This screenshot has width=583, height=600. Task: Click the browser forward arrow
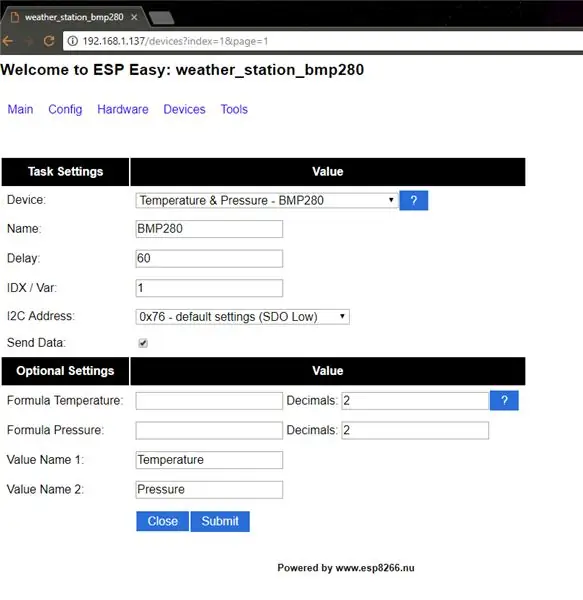click(x=29, y=41)
